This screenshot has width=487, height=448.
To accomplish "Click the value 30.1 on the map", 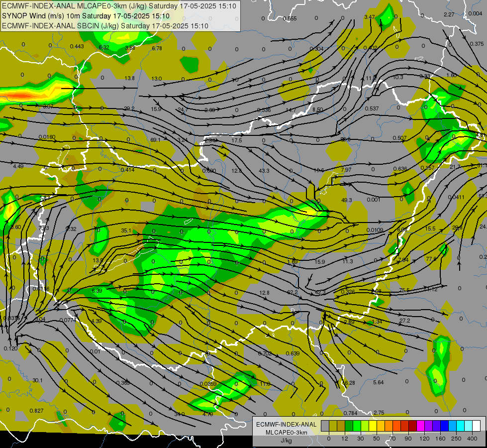I will (x=38, y=380).
